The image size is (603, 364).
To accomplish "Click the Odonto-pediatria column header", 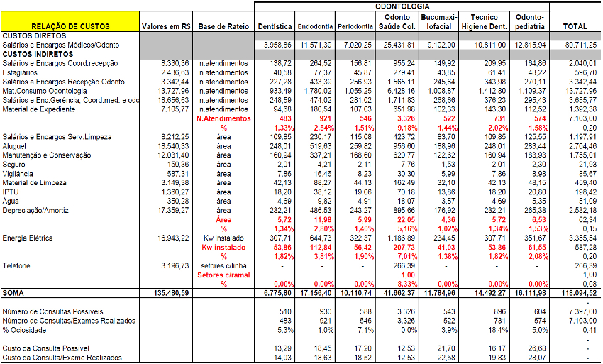I will click(530, 21).
